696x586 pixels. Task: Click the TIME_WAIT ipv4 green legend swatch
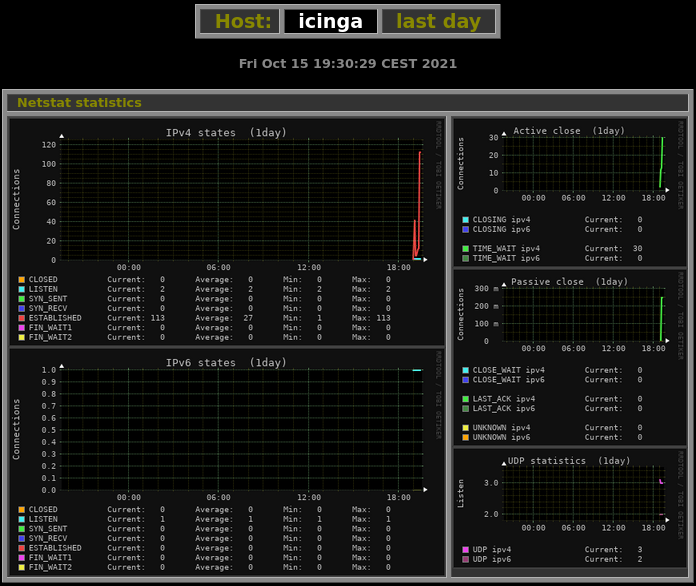coord(465,248)
